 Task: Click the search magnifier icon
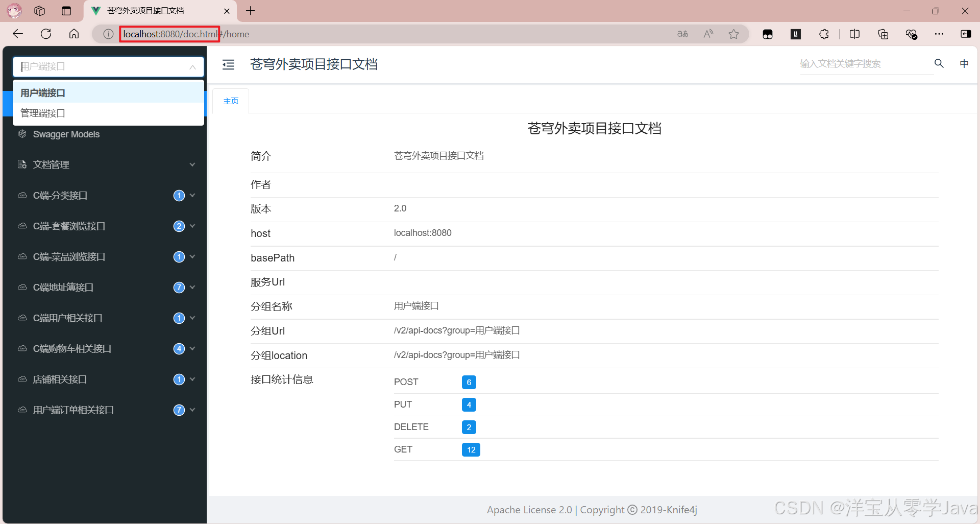tap(939, 63)
